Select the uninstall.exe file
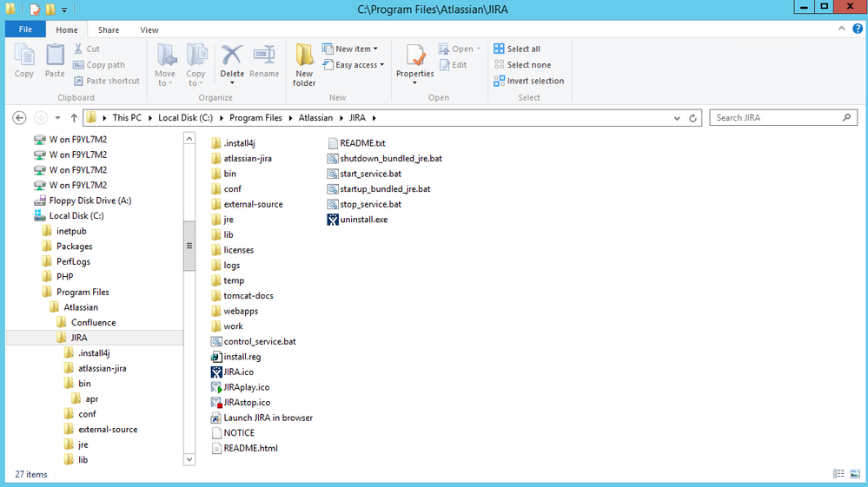 pos(358,220)
